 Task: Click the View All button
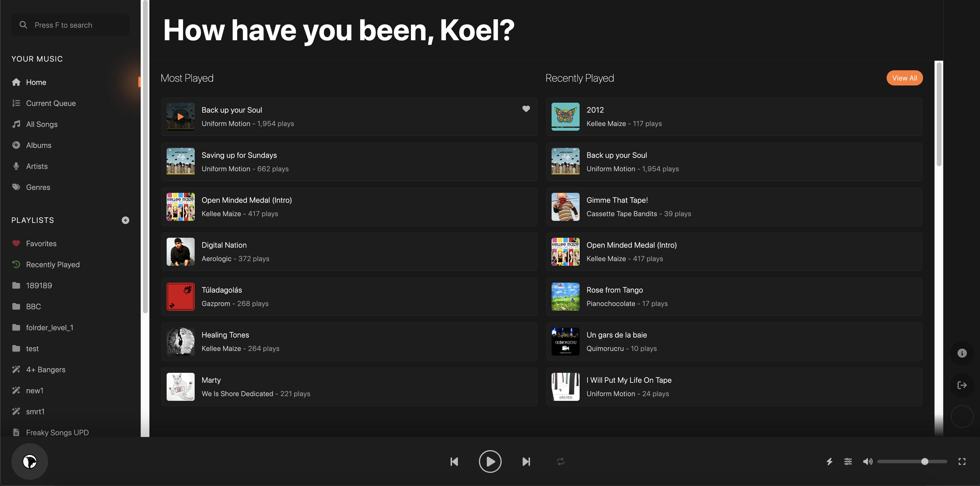[x=904, y=78]
